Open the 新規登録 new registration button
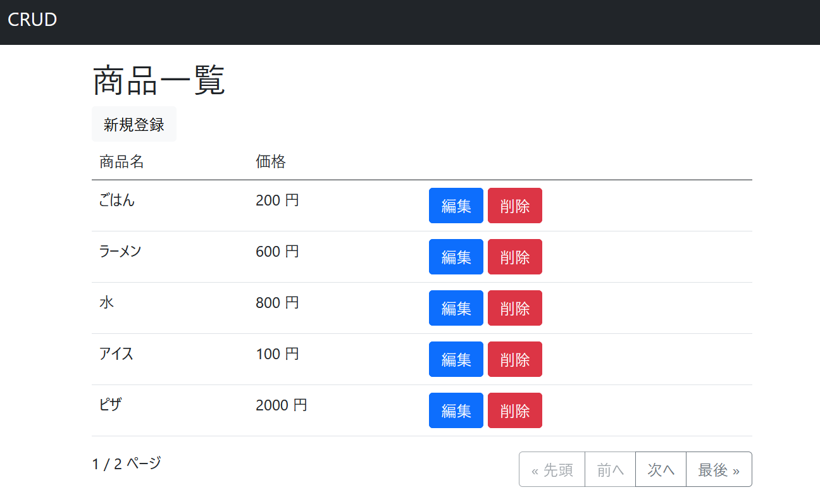 (x=134, y=125)
